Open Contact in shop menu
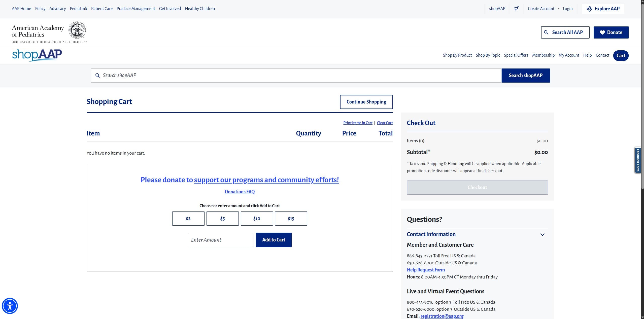Image resolution: width=644 pixels, height=319 pixels. (x=602, y=55)
